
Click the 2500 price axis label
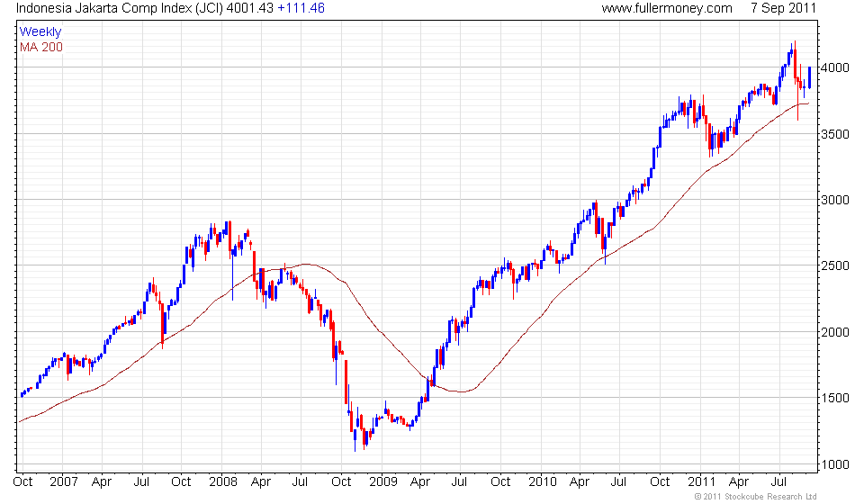[835, 265]
